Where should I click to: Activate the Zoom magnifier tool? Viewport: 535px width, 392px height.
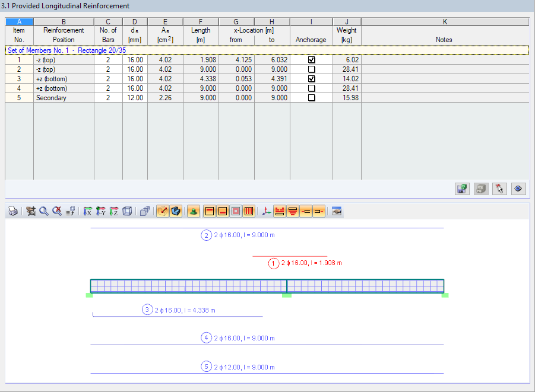point(43,211)
